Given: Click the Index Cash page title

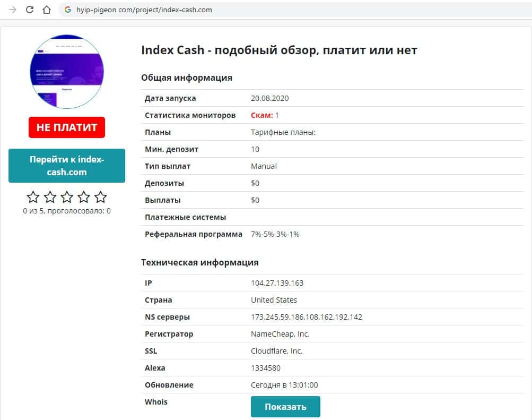Looking at the screenshot, I should pos(279,50).
